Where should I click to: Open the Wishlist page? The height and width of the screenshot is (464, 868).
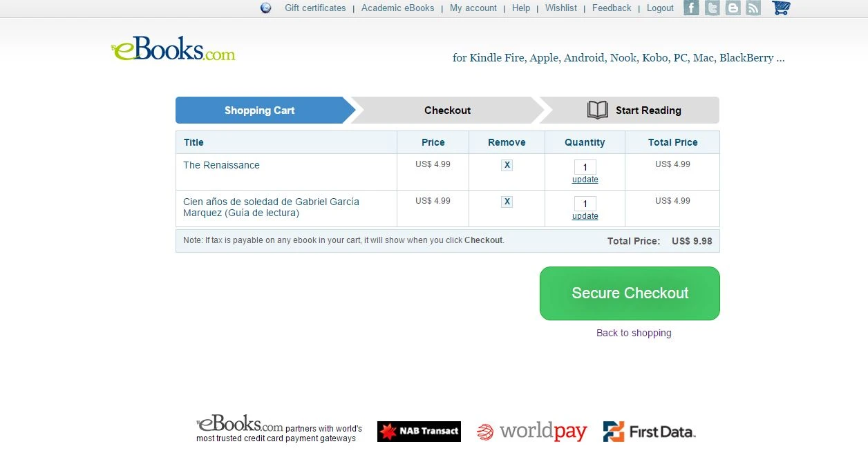pos(560,8)
